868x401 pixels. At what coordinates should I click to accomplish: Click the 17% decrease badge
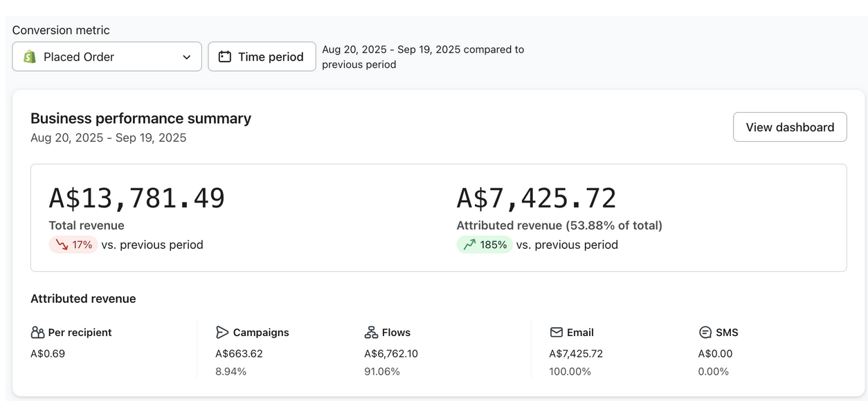pyautogui.click(x=73, y=245)
